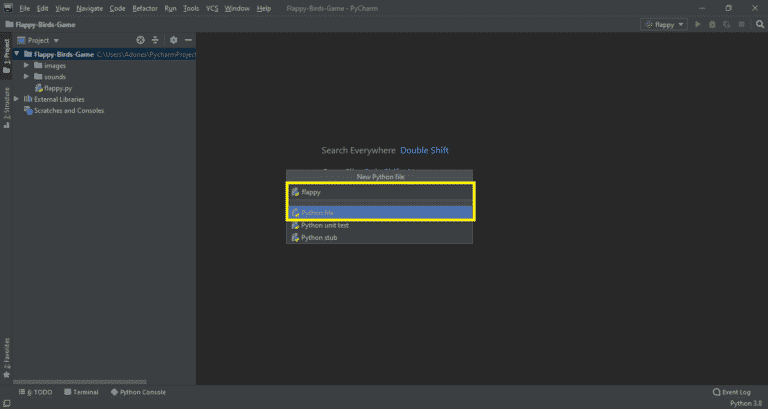
Task: Open Event Log in status bar
Action: [731, 392]
